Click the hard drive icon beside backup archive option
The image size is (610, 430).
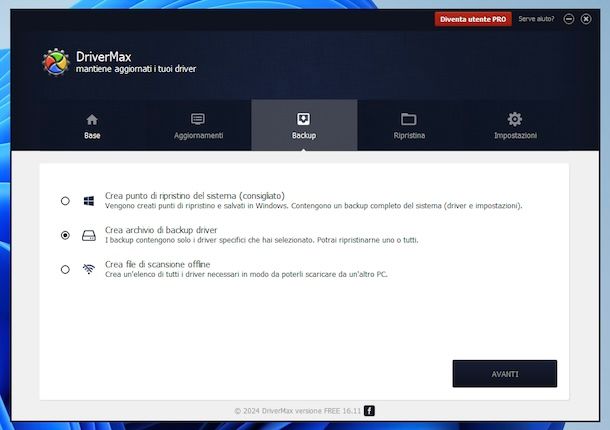tap(89, 235)
